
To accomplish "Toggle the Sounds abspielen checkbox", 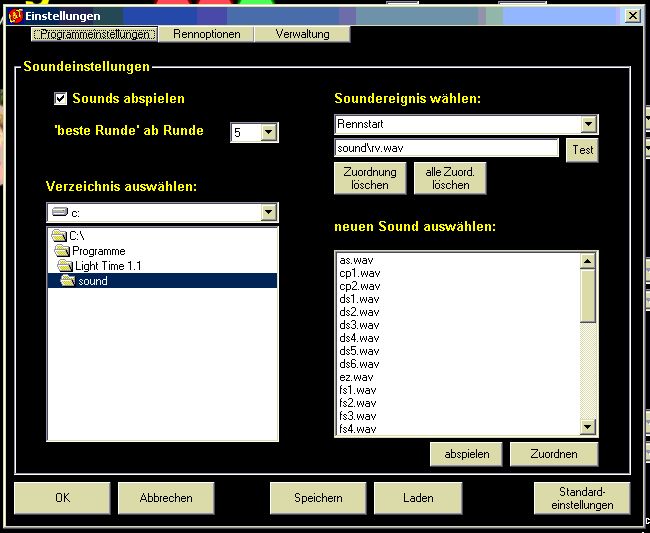I will tap(61, 98).
